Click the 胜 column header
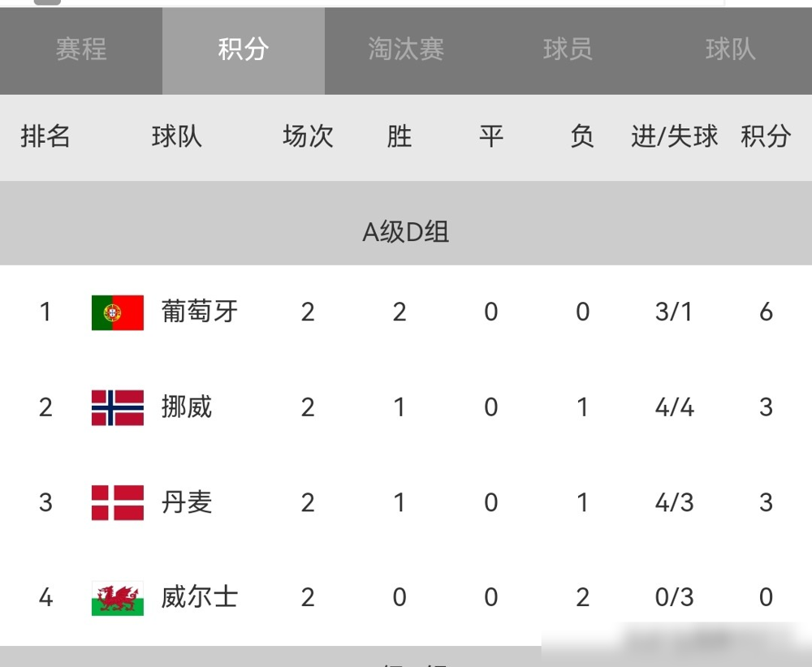The height and width of the screenshot is (667, 812). [400, 136]
